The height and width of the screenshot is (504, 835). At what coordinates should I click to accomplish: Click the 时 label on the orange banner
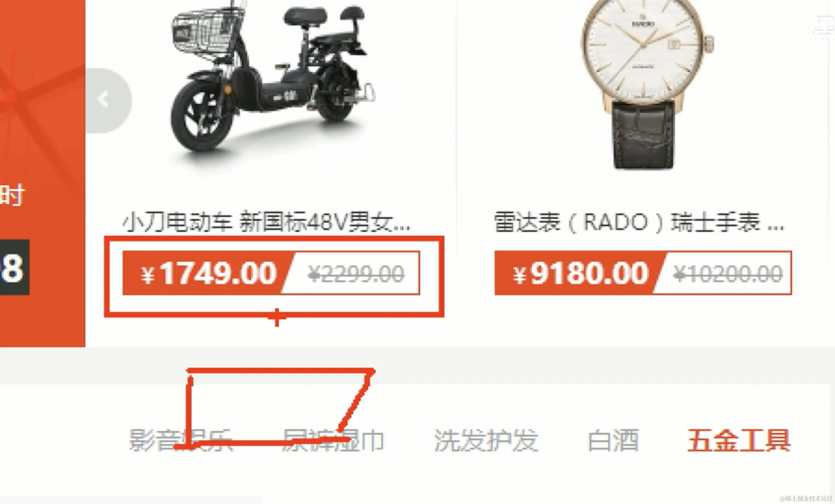point(12,195)
